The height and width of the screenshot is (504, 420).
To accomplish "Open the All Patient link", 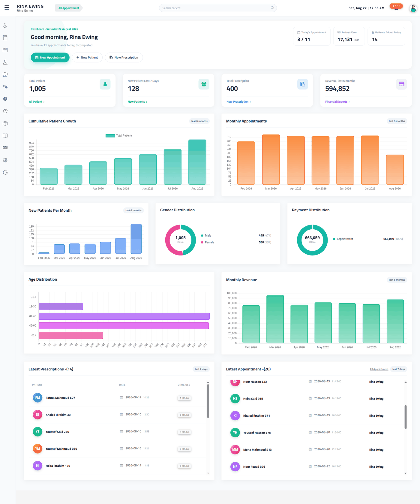I will 37,102.
